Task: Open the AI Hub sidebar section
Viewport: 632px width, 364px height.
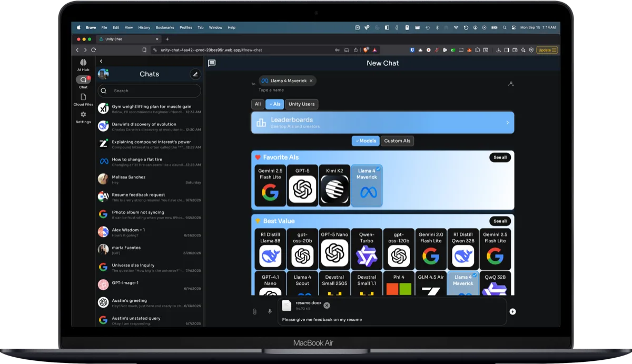Action: click(x=83, y=65)
